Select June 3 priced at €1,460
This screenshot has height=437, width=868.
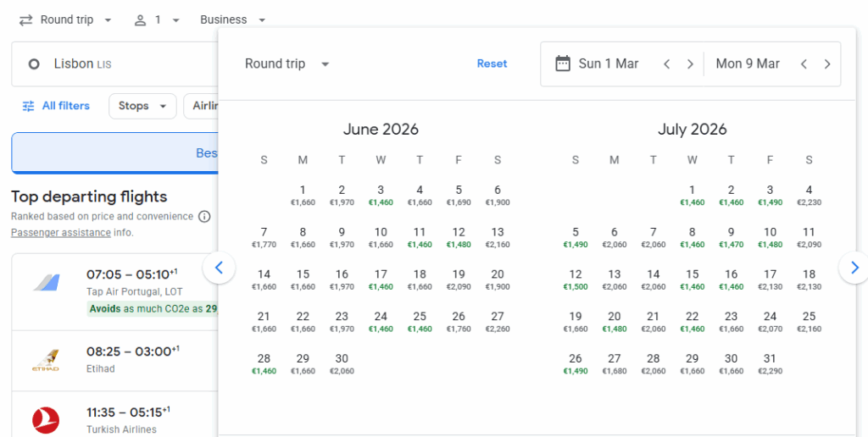pos(381,196)
